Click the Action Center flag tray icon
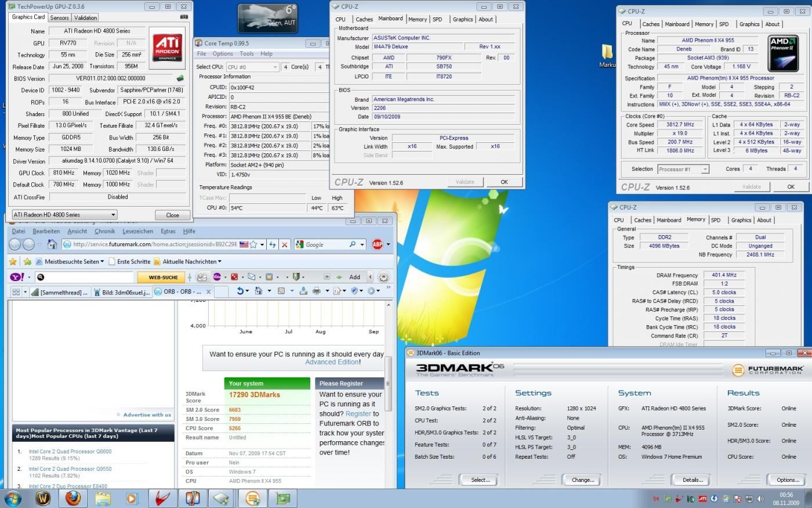 pos(737,499)
